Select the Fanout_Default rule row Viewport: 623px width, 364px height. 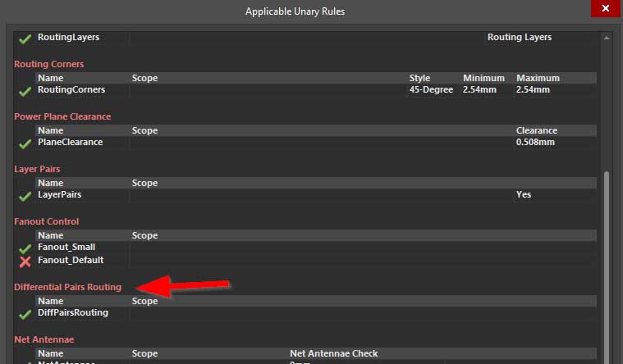coord(71,261)
